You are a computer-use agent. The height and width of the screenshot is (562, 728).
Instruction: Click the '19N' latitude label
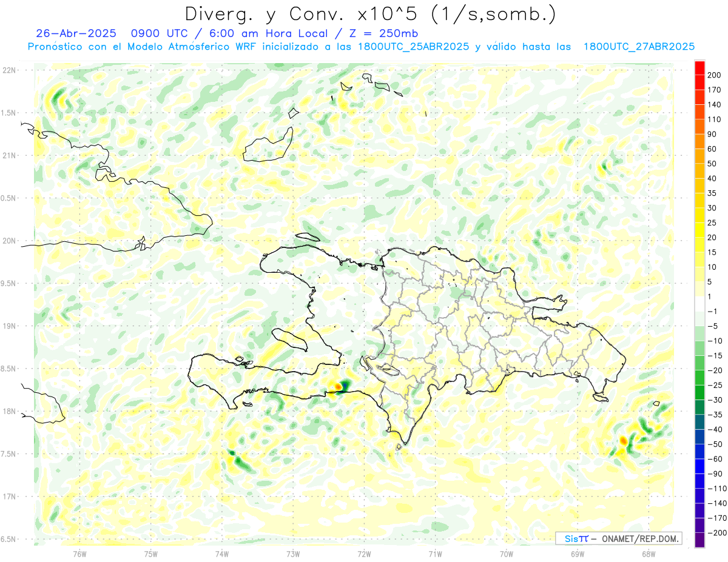point(9,326)
